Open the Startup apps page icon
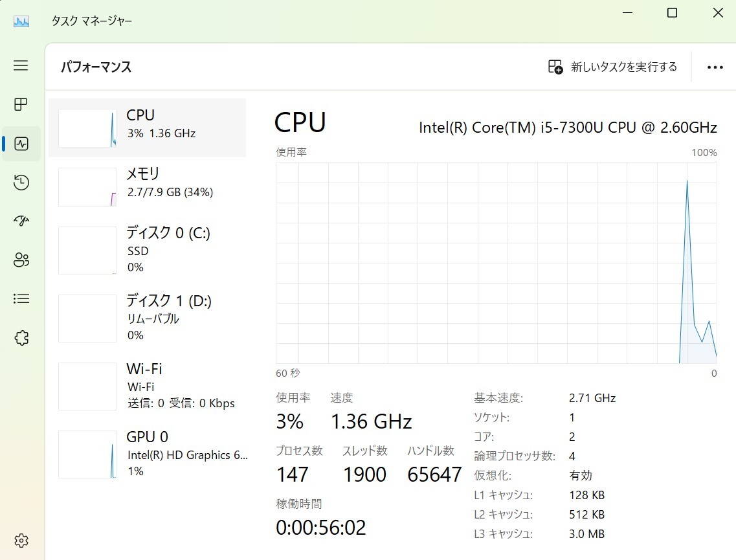This screenshot has height=560, width=736. pyautogui.click(x=21, y=221)
